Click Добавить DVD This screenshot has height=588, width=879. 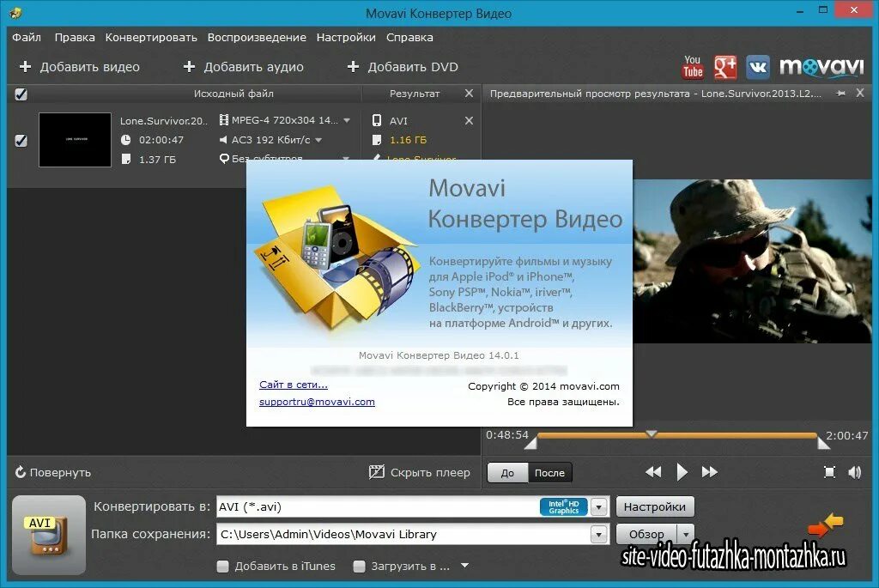tap(403, 67)
